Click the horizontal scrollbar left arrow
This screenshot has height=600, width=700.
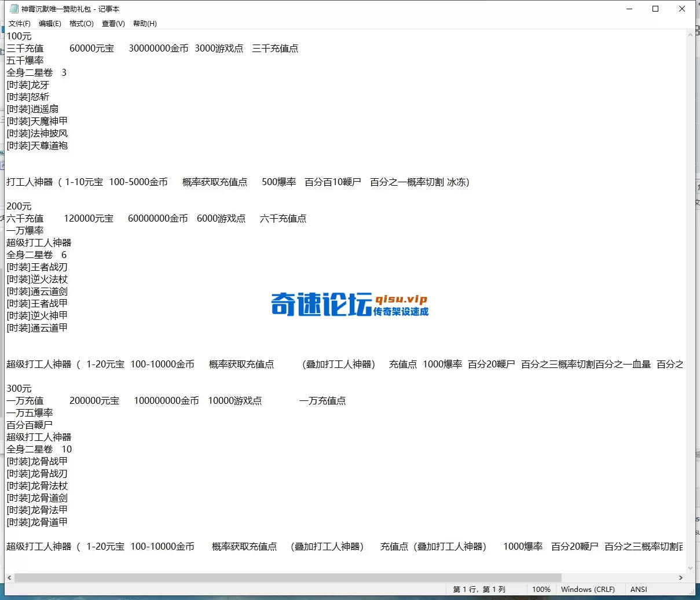pos(9,577)
